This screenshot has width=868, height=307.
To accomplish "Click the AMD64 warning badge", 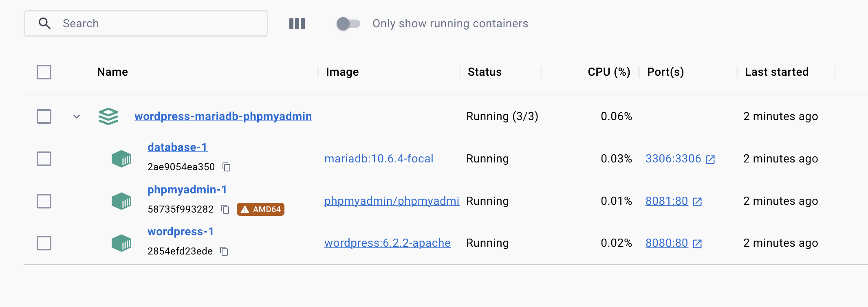I will (260, 209).
